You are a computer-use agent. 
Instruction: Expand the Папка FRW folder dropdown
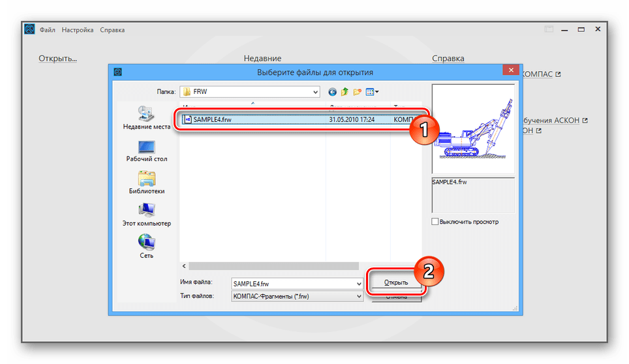tap(315, 92)
